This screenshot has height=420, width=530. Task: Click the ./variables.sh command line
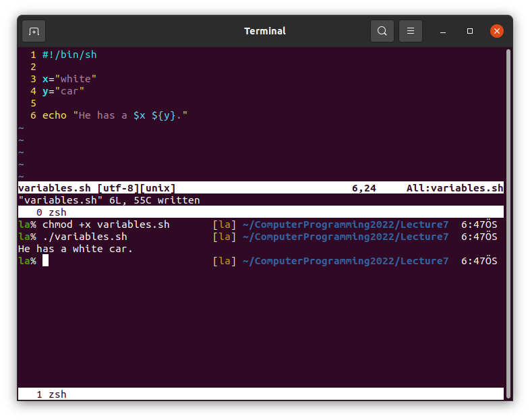(84, 237)
